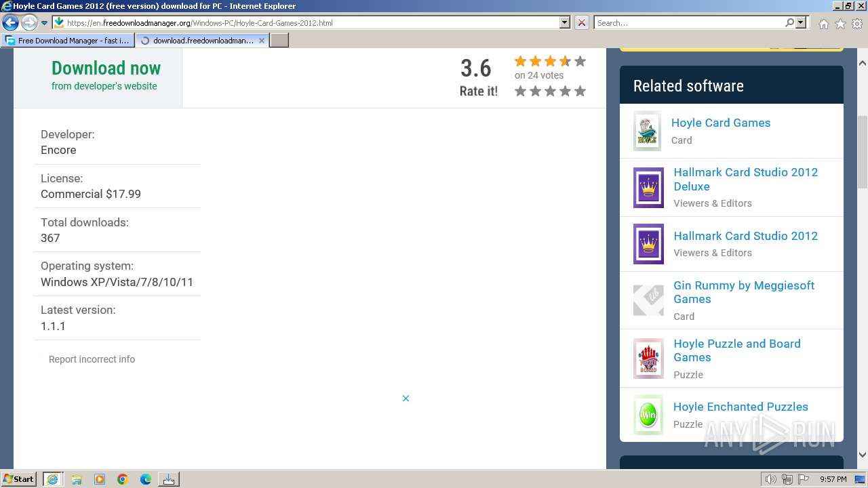Open the recent pages dropdown arrow
This screenshot has width=868, height=488.
(x=44, y=23)
